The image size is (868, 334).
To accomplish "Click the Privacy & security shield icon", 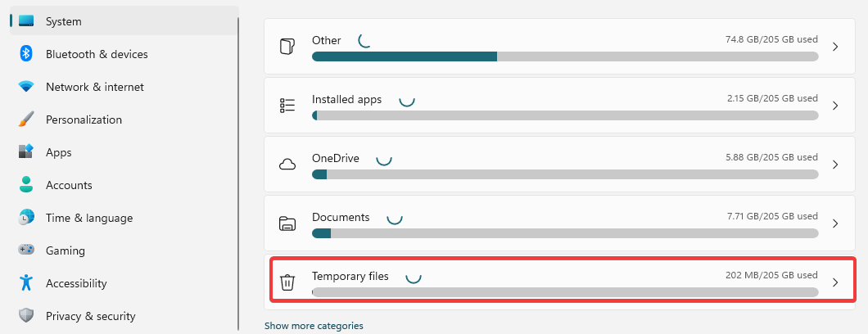I will point(26,316).
